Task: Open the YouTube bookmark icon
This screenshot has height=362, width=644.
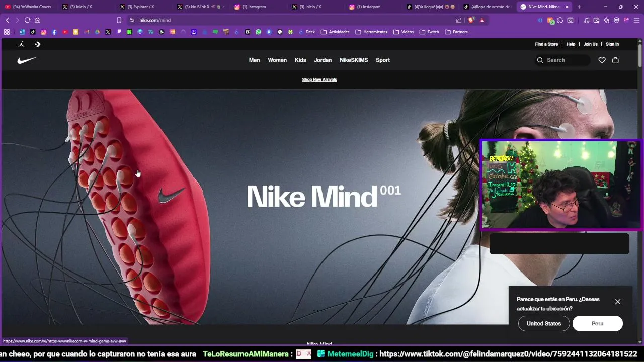Action: [x=65, y=32]
